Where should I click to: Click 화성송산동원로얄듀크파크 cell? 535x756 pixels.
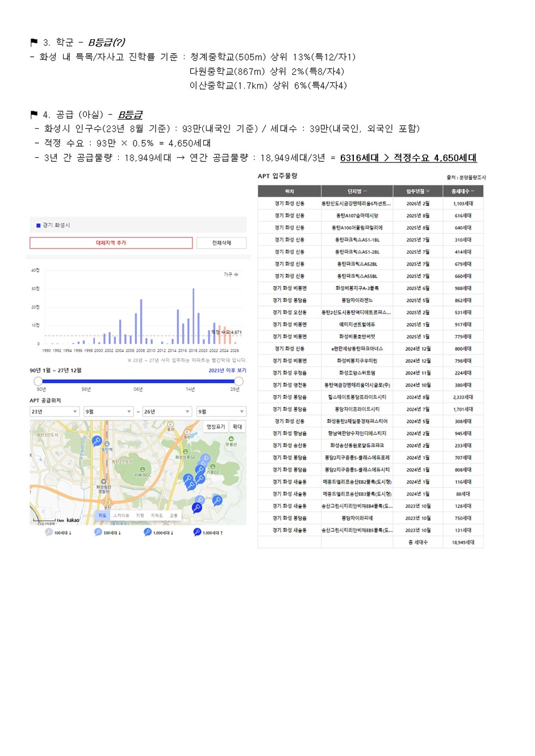(357, 446)
